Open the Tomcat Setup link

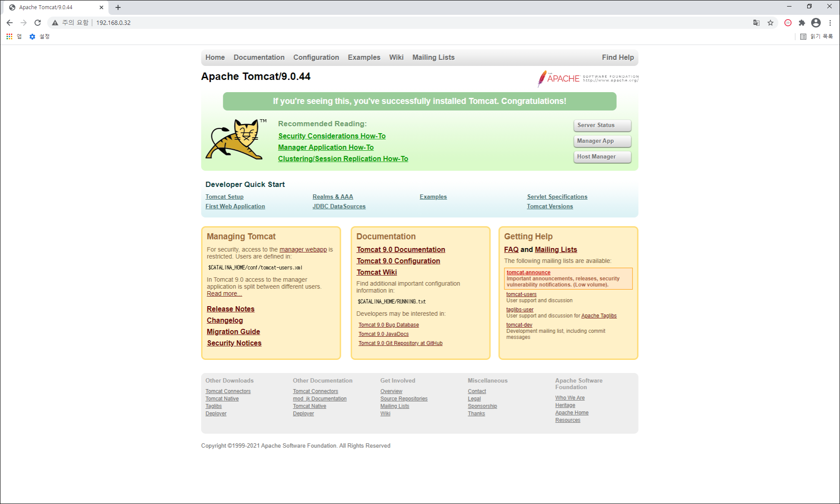pos(224,197)
